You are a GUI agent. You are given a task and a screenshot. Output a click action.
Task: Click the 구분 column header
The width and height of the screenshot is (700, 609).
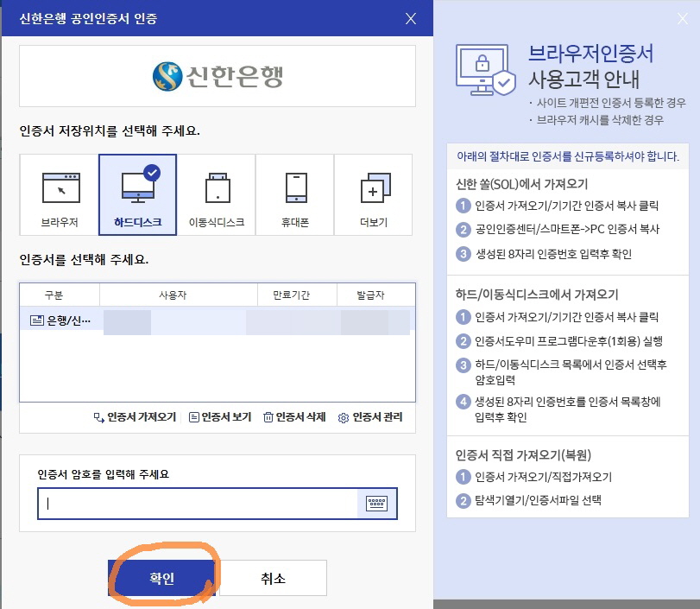pyautogui.click(x=54, y=295)
